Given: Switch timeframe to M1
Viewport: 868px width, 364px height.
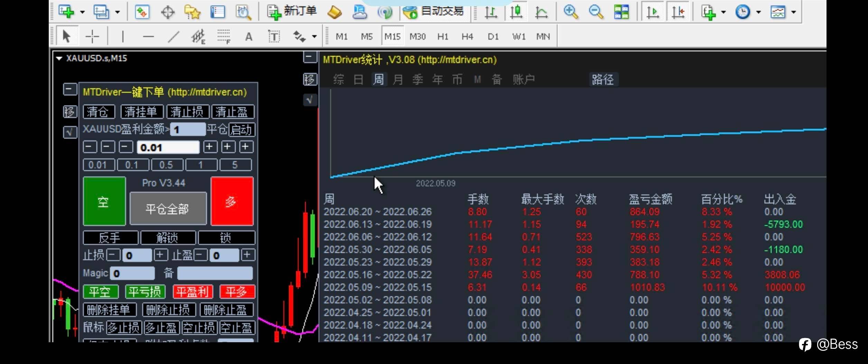Looking at the screenshot, I should point(342,37).
